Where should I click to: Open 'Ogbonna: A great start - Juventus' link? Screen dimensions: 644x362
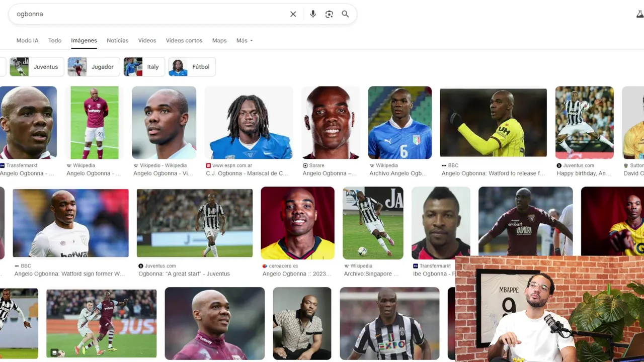(184, 274)
